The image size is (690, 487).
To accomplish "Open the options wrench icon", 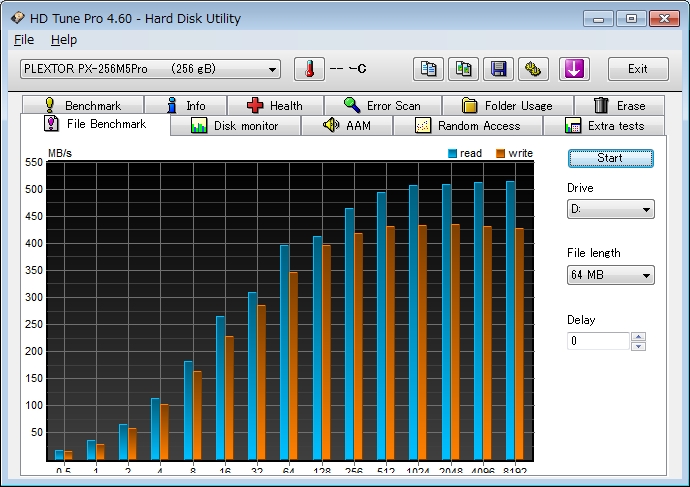I will [x=533, y=69].
